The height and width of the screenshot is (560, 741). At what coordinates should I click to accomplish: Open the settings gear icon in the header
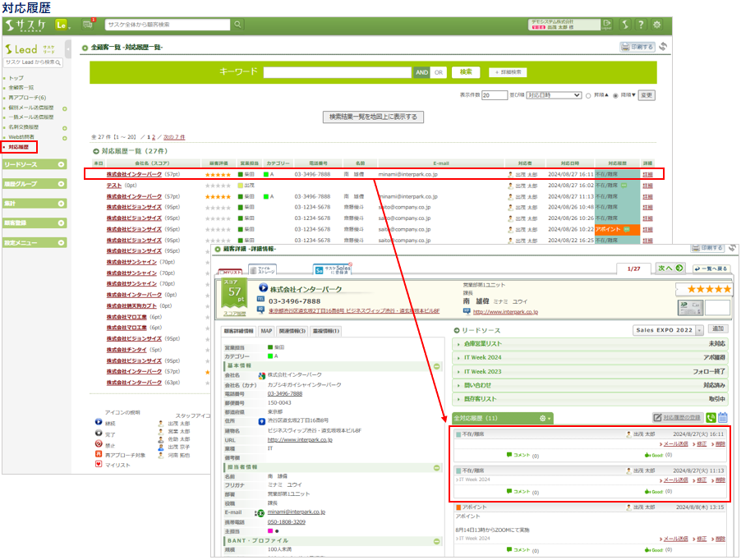(657, 25)
